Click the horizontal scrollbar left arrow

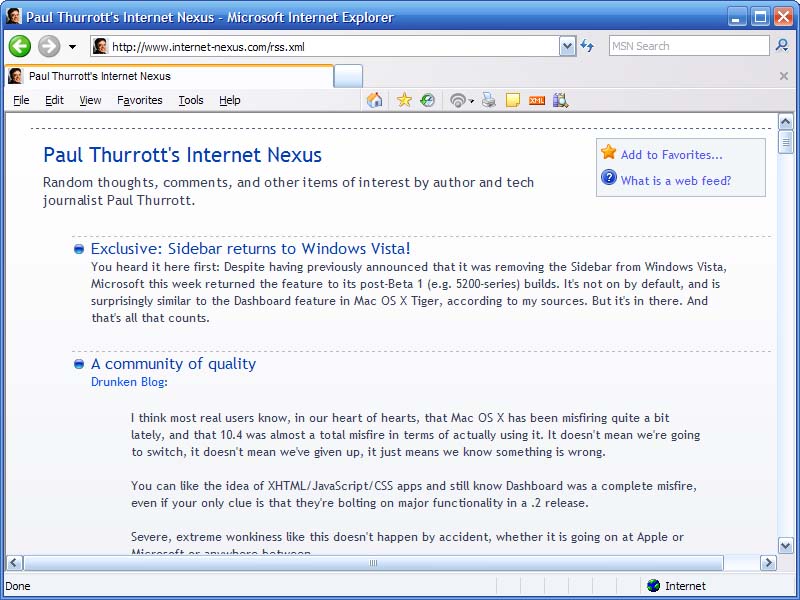click(x=14, y=563)
